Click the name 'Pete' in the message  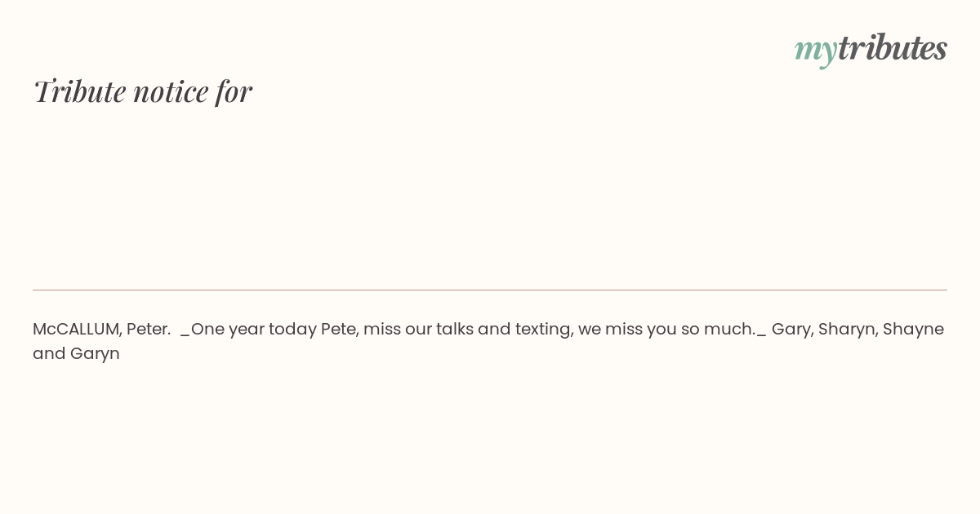coord(337,329)
